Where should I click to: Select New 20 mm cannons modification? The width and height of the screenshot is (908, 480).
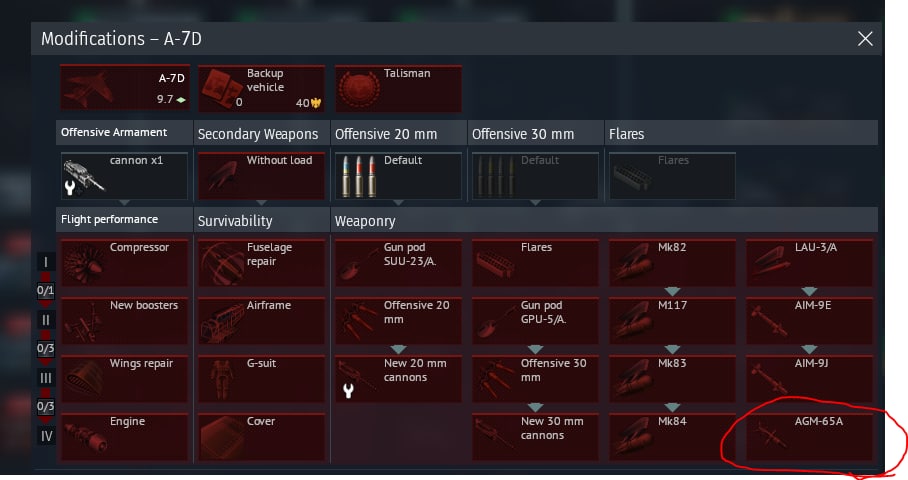tap(398, 379)
